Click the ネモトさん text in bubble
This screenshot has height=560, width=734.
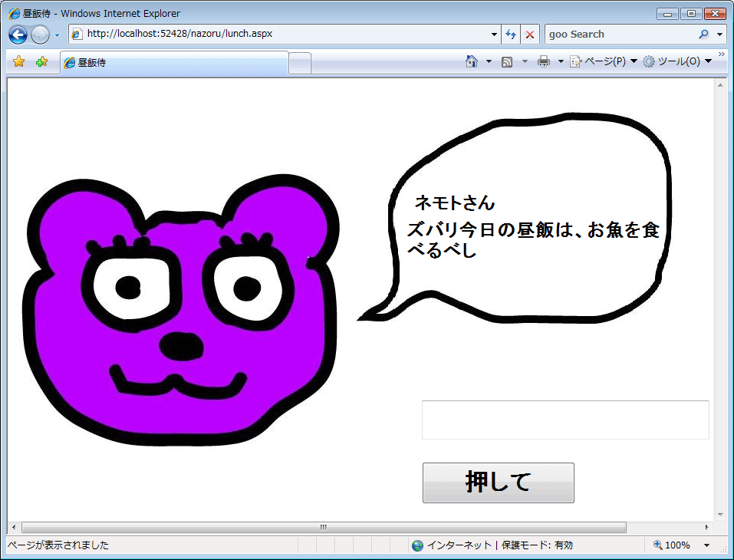click(455, 203)
